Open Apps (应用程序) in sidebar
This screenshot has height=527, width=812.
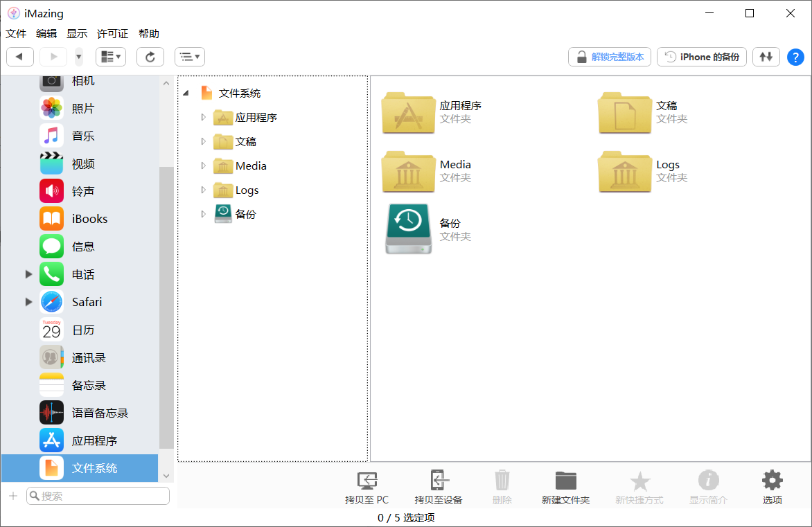click(80, 440)
